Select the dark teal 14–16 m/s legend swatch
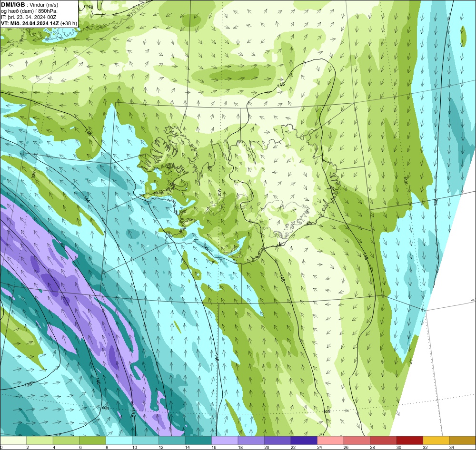Image resolution: width=476 pixels, height=450 pixels. 198,440
